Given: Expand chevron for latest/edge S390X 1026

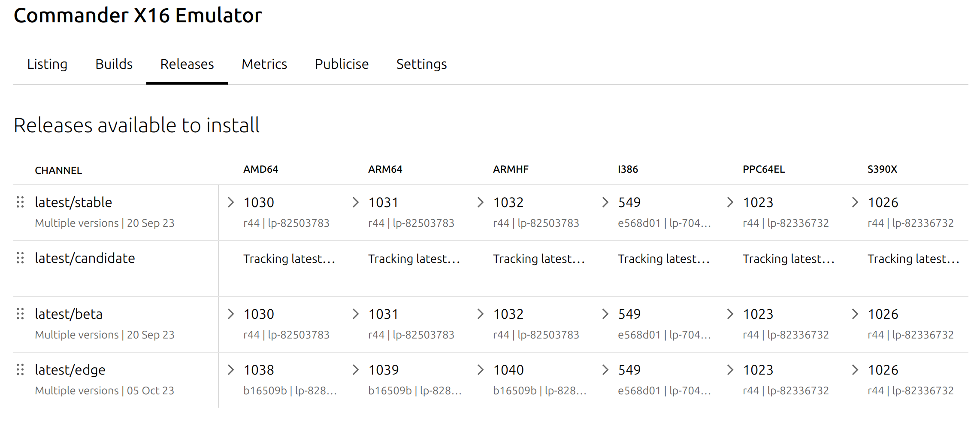Looking at the screenshot, I should coord(855,370).
